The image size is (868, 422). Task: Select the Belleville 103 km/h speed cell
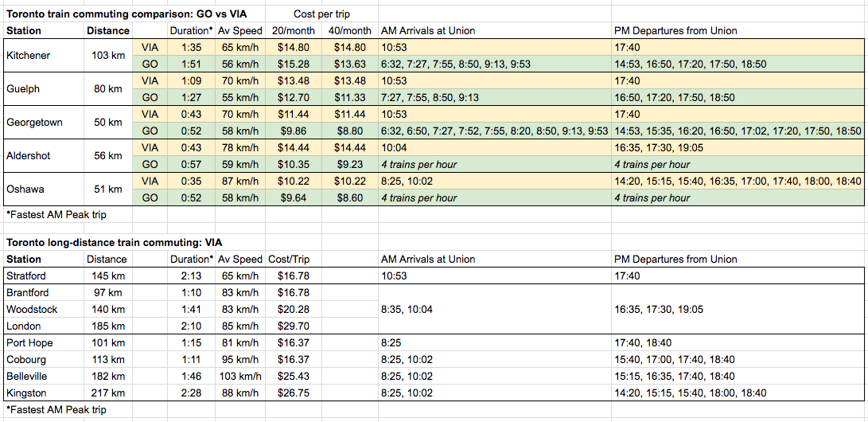click(238, 376)
